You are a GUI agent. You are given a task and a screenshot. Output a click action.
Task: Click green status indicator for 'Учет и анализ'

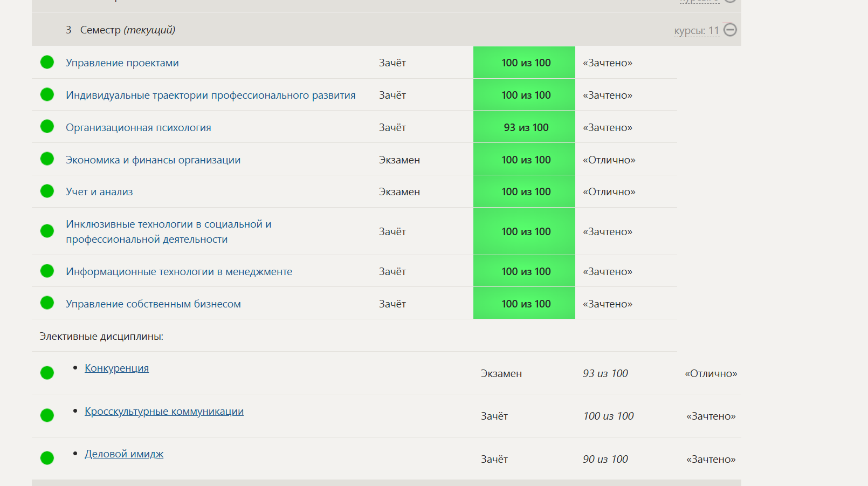[47, 191]
